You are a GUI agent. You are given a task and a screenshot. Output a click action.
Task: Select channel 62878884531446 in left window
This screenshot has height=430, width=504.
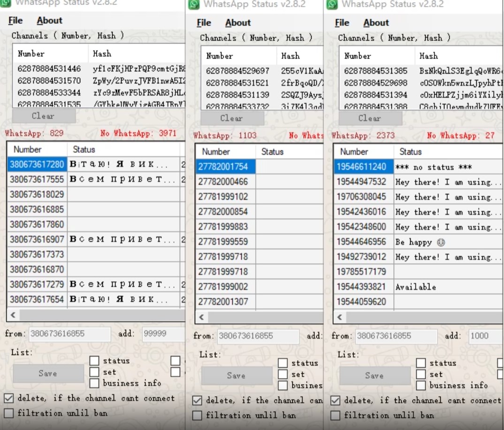click(x=99, y=69)
